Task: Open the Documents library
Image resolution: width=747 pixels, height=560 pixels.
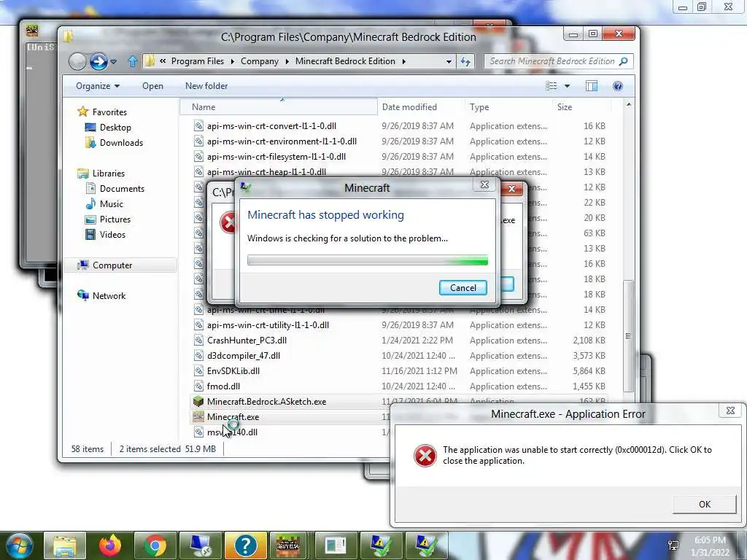Action: (122, 189)
